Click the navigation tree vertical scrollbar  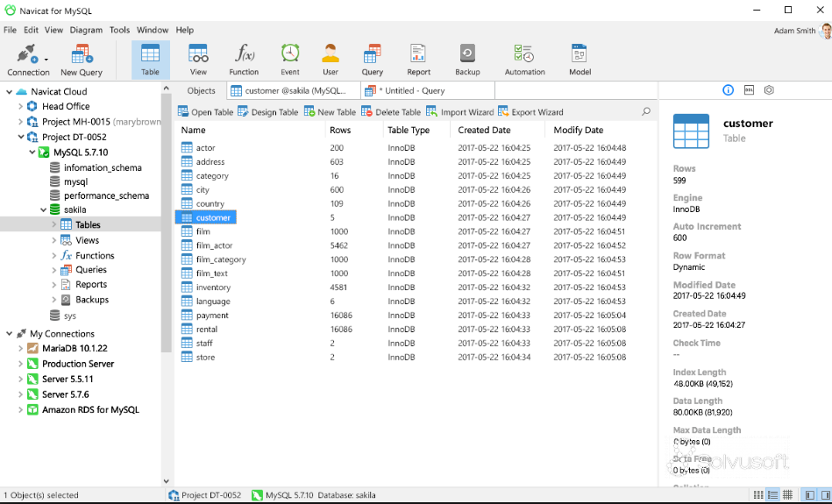pyautogui.click(x=166, y=223)
